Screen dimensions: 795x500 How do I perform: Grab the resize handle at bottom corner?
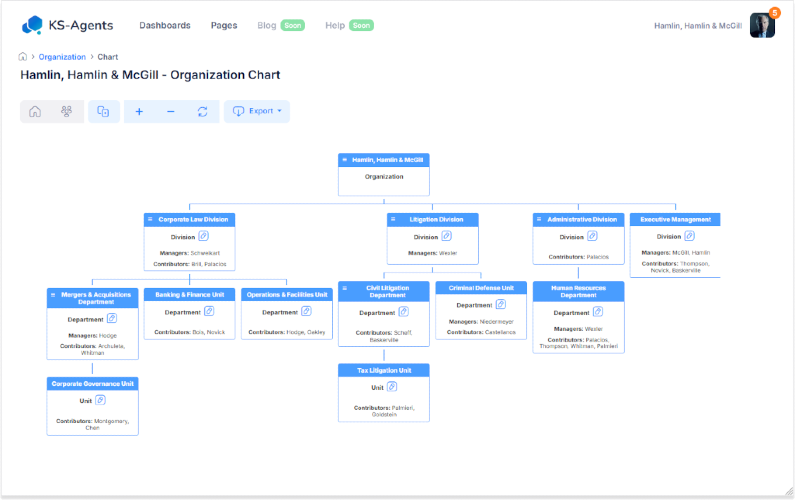[x=789, y=491]
